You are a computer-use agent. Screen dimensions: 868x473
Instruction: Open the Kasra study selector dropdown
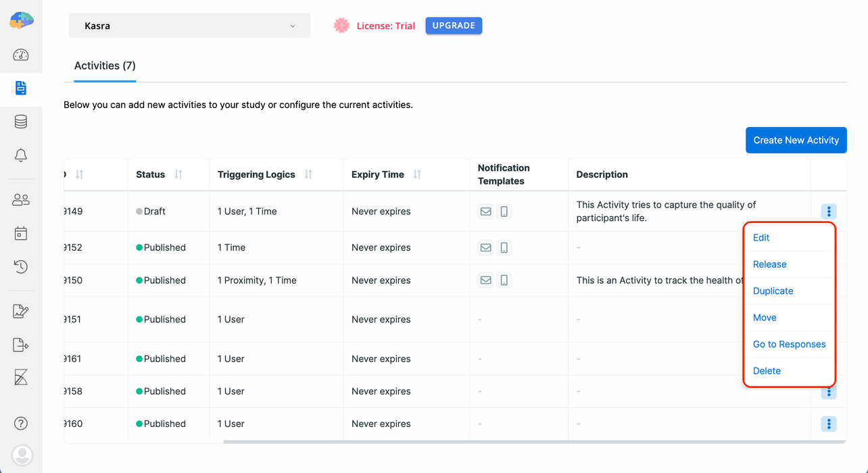189,25
